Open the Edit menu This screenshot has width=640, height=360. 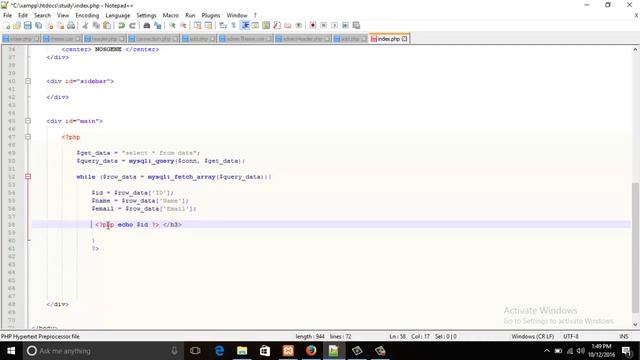(23, 15)
